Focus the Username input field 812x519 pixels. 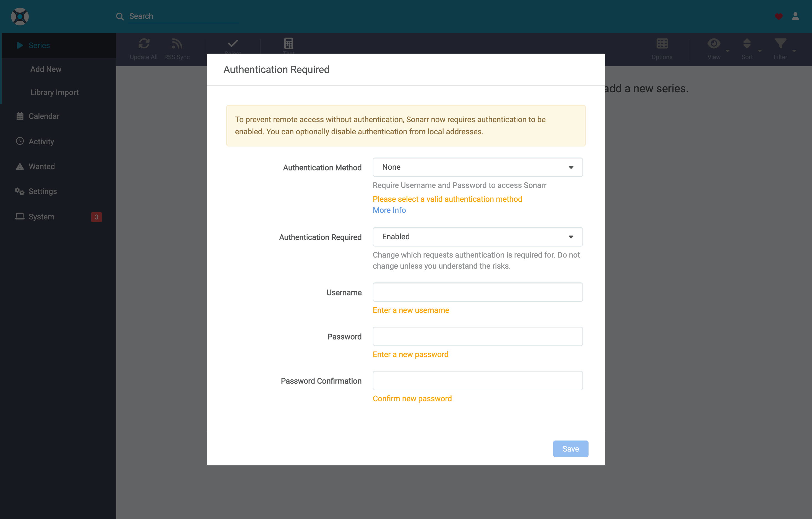click(477, 292)
